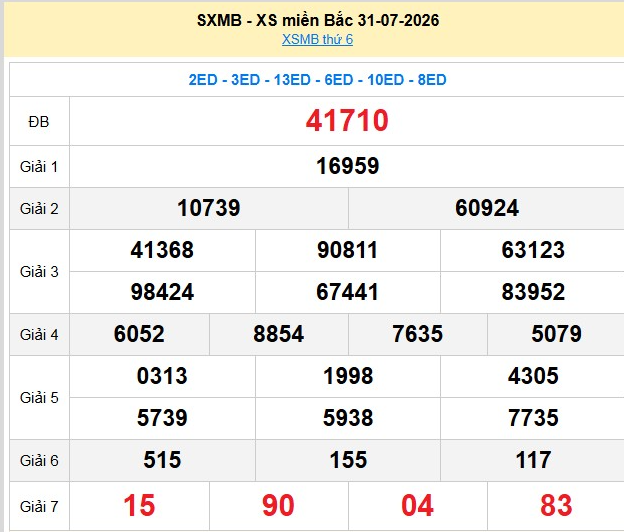
Task: Select the Giải 4 number 7635
Action: [x=417, y=334]
